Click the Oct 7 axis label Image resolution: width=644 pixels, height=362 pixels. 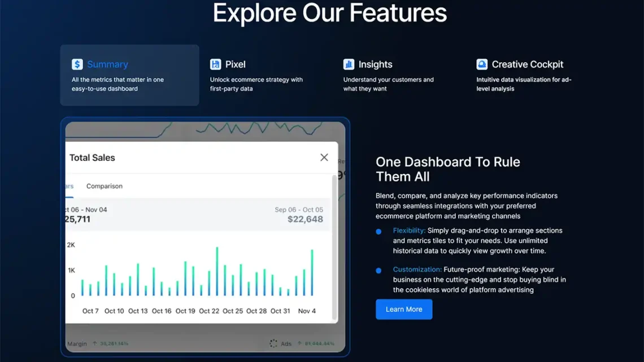(x=90, y=311)
